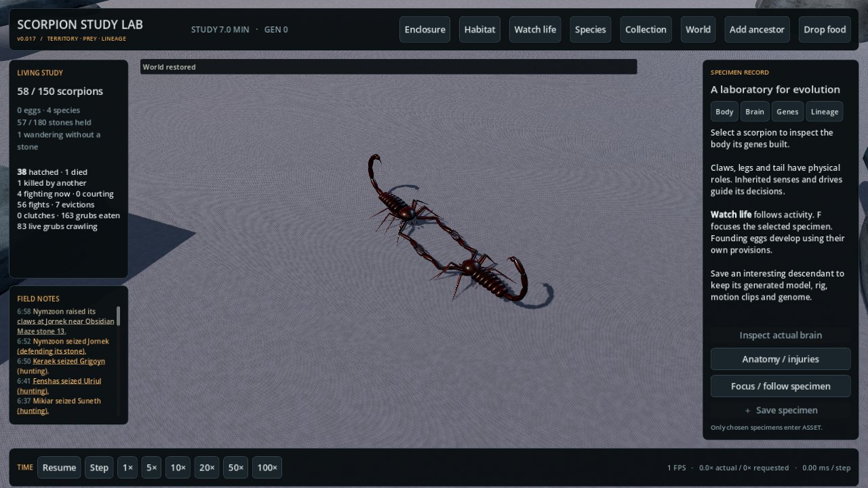The width and height of the screenshot is (868, 488).
Task: Click the Field Notes scrollbar
Action: 119,316
